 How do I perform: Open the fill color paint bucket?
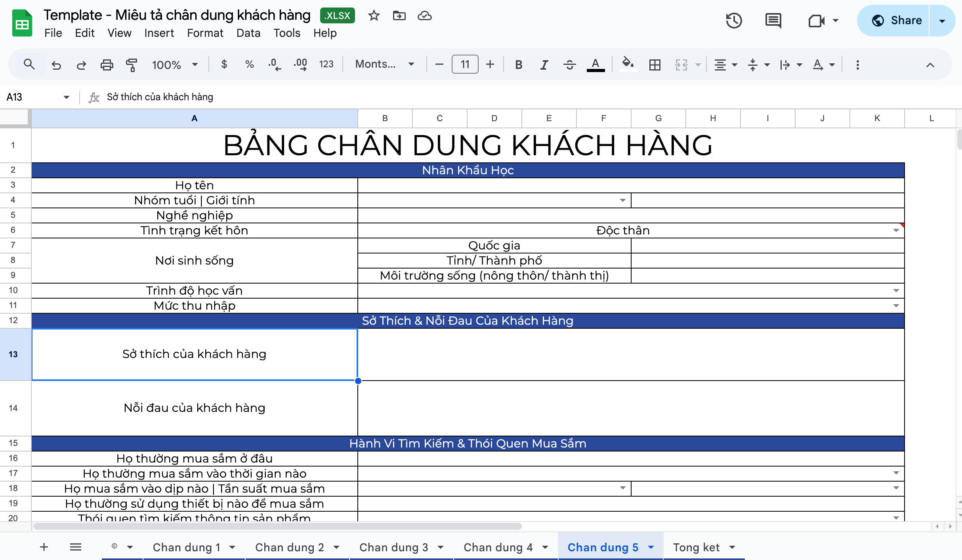(628, 63)
